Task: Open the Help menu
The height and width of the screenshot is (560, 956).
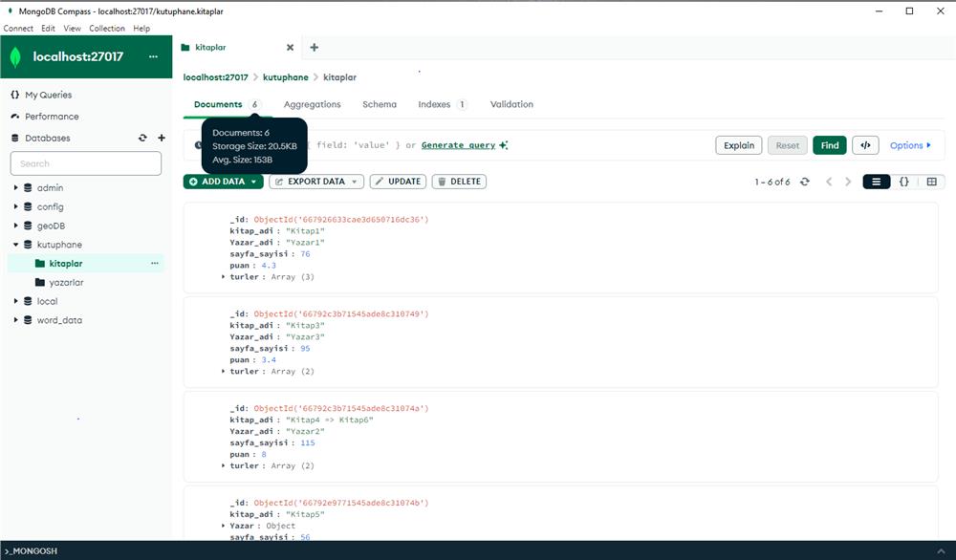Action: pos(141,28)
